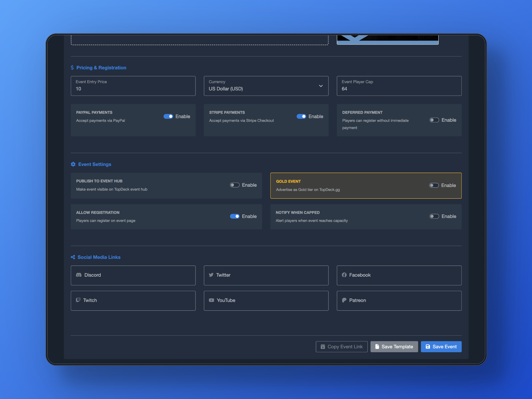Enable the Deferred Payment switch

point(434,120)
